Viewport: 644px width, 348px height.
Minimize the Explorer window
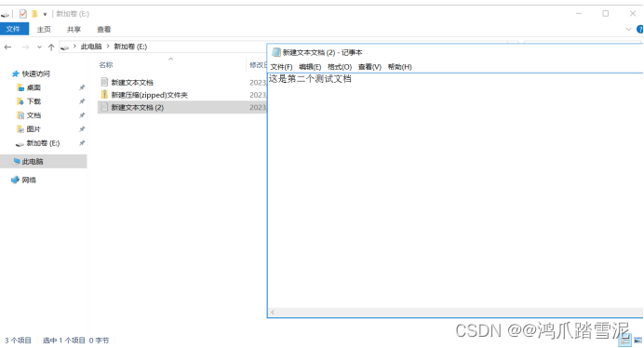(x=579, y=14)
